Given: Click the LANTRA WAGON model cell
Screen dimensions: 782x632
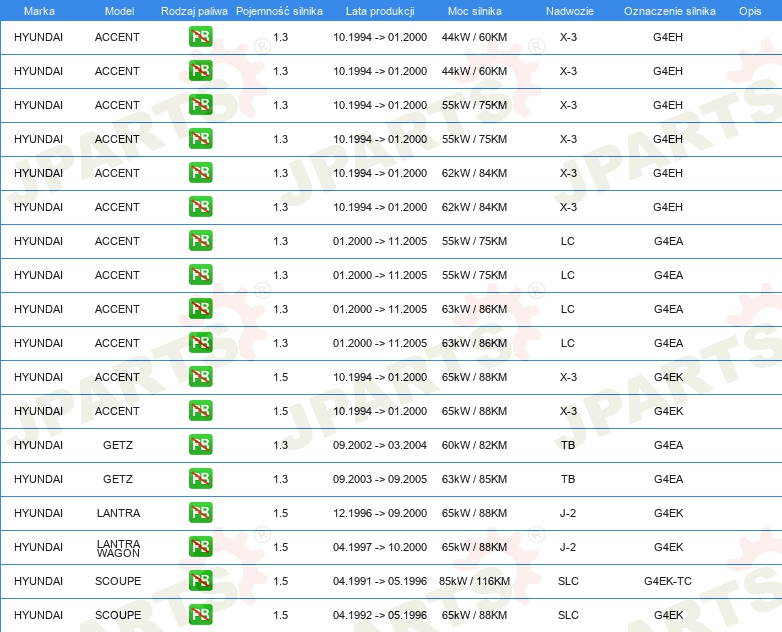Looking at the screenshot, I should 118,548.
